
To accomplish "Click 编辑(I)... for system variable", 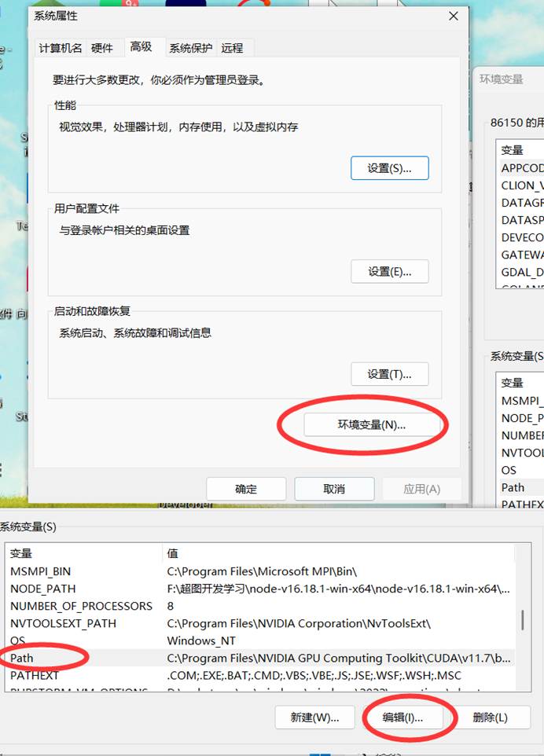I will [x=402, y=717].
